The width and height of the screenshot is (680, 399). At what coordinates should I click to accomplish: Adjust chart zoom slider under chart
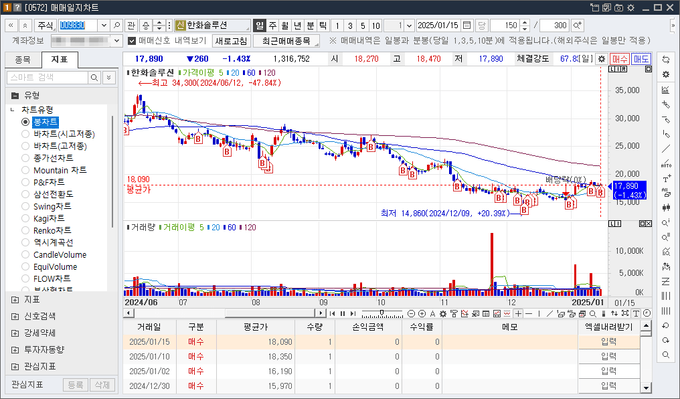click(382, 312)
